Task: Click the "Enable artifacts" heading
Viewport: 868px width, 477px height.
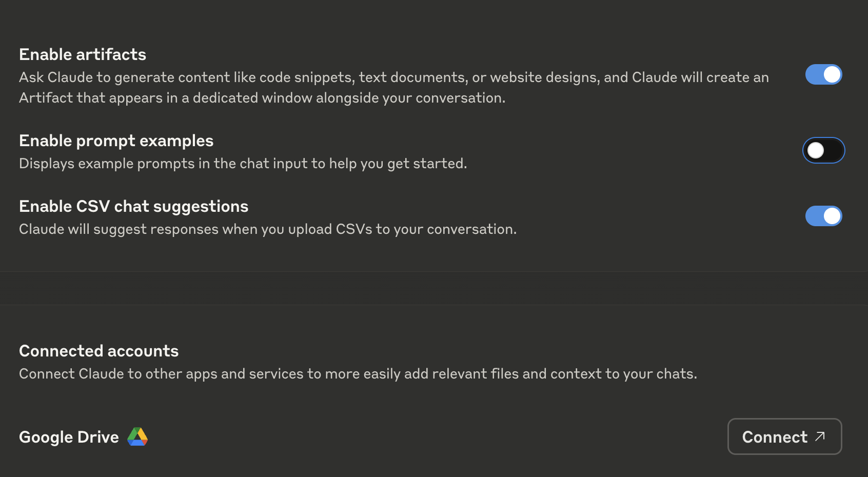Action: tap(83, 54)
